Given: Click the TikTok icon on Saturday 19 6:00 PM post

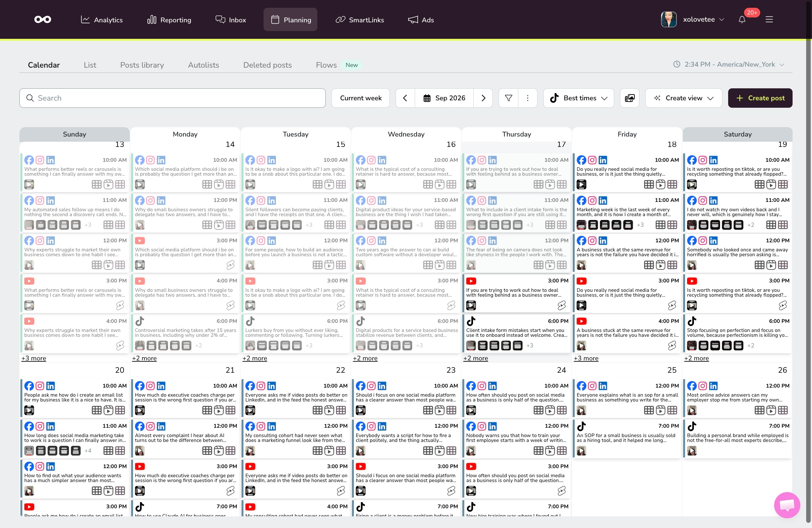Looking at the screenshot, I should 692,321.
